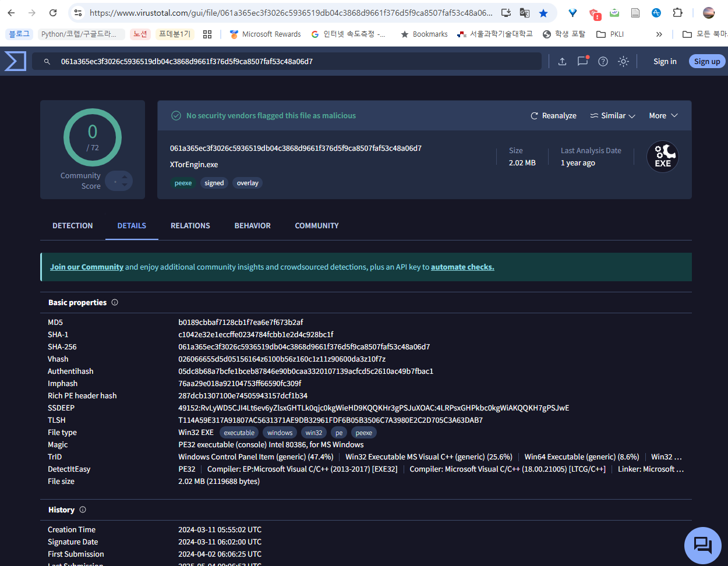The width and height of the screenshot is (728, 566).
Task: Click the signed tag
Action: tap(214, 183)
